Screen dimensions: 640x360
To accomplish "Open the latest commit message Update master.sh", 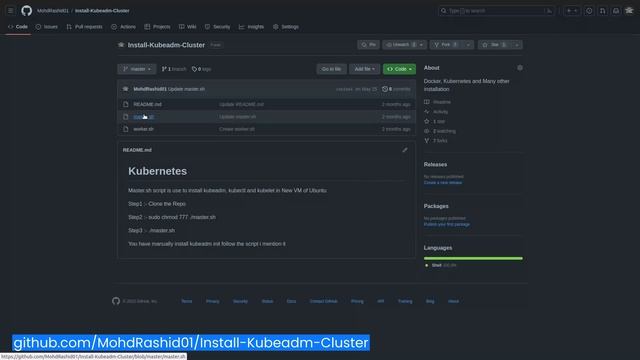I will pyautogui.click(x=187, y=89).
